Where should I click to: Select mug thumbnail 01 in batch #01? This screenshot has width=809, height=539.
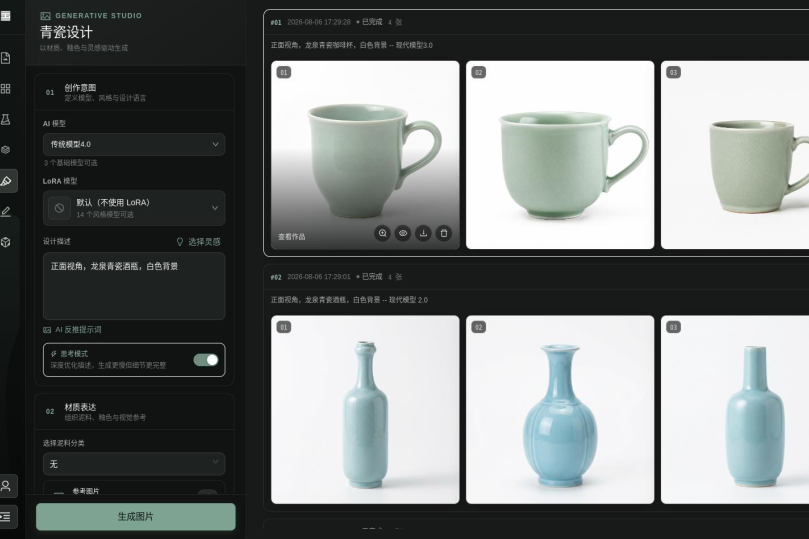pyautogui.click(x=365, y=155)
